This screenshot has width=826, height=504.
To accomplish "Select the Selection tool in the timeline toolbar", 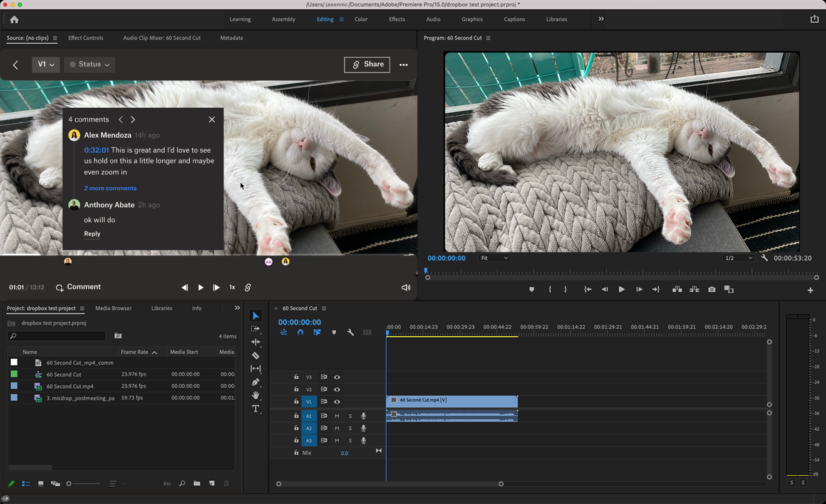I will point(256,316).
